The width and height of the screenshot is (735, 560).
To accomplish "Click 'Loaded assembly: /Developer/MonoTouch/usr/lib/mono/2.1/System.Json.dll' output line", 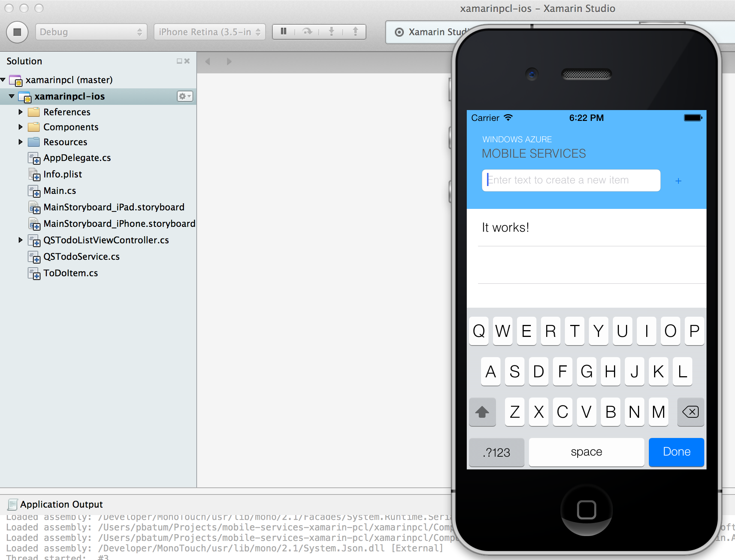I will click(225, 548).
